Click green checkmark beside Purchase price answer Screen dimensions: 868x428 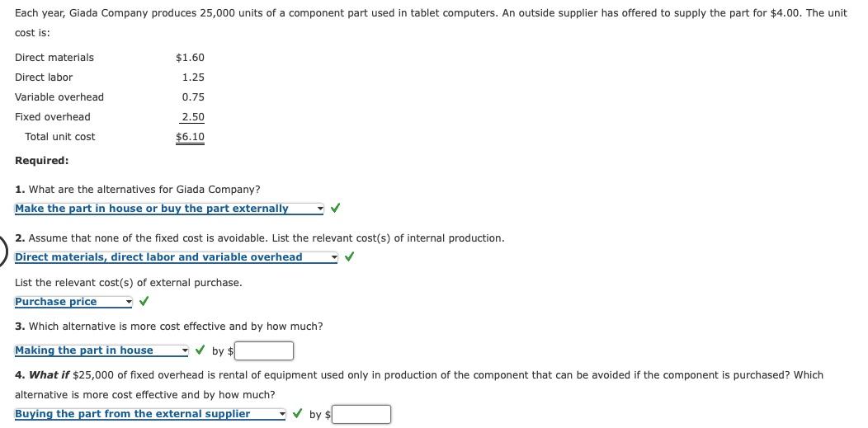click(144, 301)
